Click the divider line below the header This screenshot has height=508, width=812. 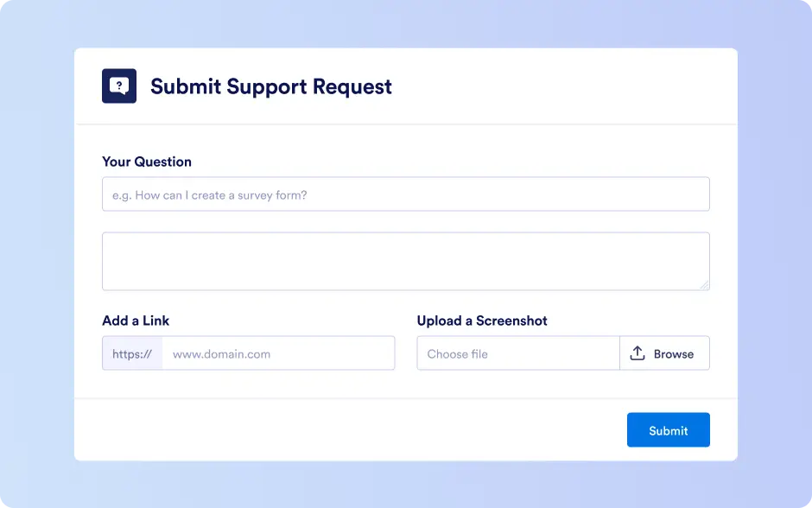click(x=405, y=124)
